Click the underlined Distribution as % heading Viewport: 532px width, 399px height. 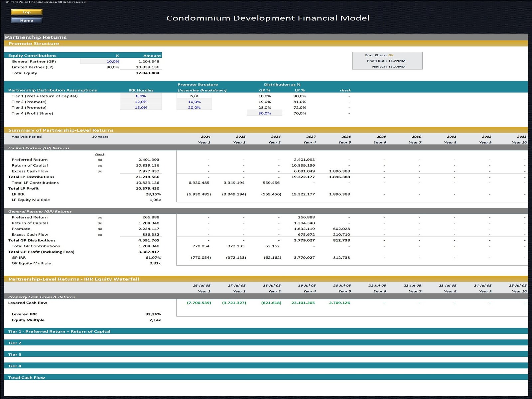coord(282,84)
